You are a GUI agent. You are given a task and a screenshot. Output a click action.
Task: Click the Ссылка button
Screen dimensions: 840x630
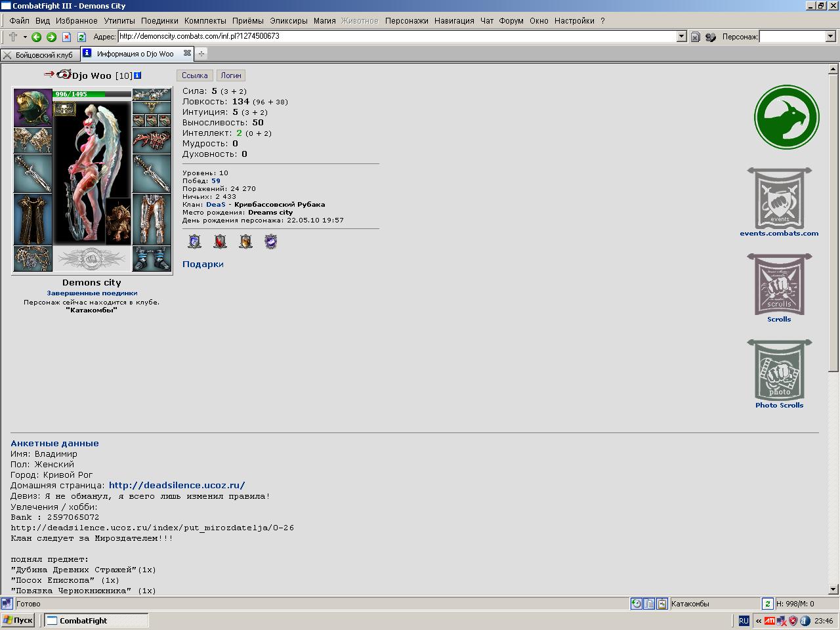tap(195, 75)
